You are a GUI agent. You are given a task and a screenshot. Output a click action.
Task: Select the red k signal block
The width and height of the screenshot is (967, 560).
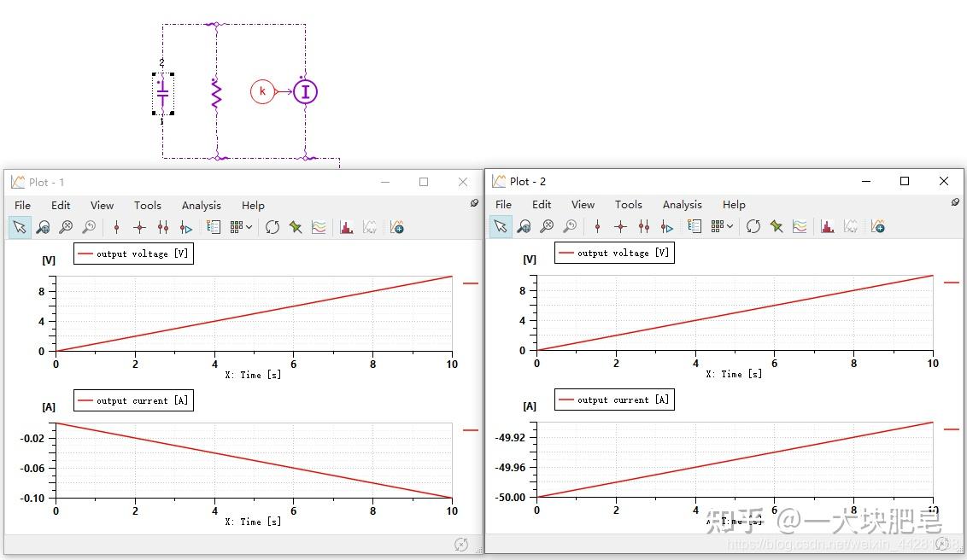pyautogui.click(x=262, y=92)
